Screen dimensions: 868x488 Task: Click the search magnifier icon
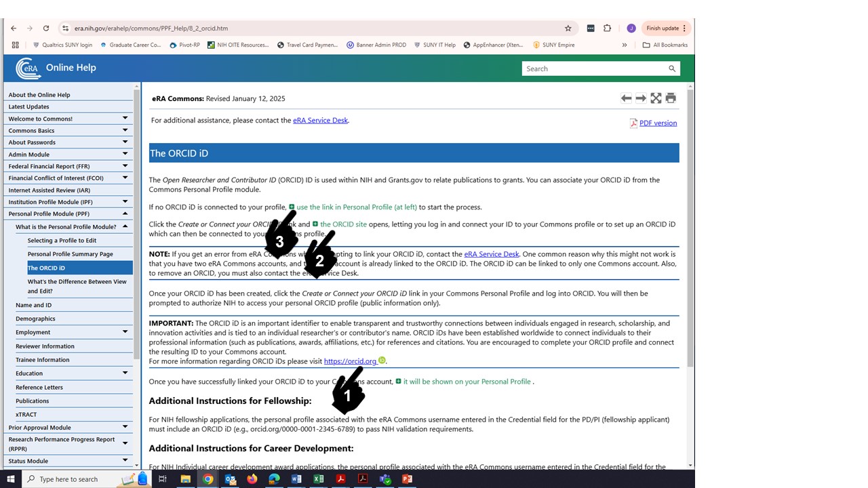click(672, 68)
